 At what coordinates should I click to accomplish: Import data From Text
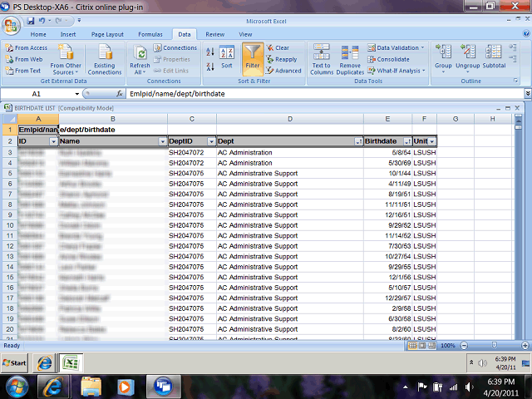point(23,71)
